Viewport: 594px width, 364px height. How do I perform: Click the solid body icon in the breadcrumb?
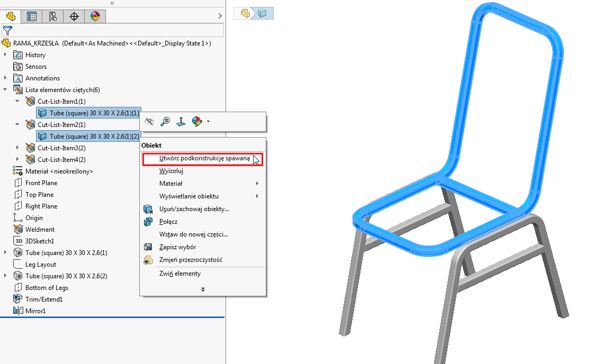coord(262,14)
